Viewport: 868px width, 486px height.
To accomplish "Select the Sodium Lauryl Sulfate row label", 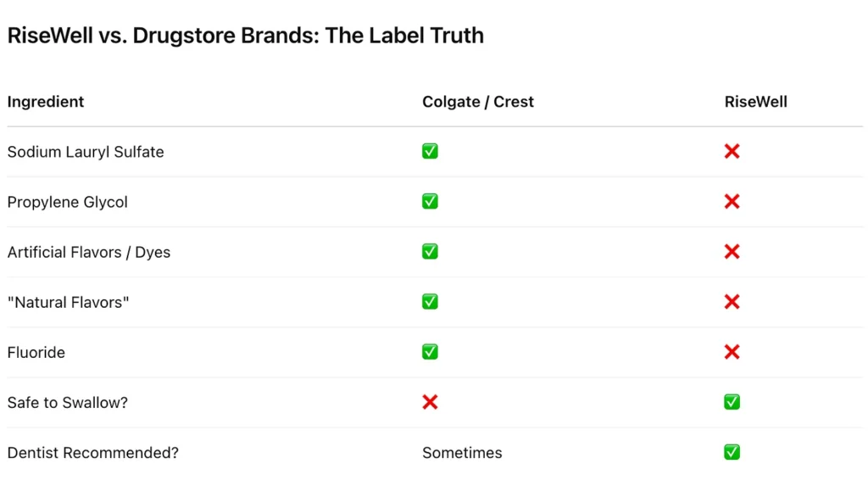I will point(86,152).
